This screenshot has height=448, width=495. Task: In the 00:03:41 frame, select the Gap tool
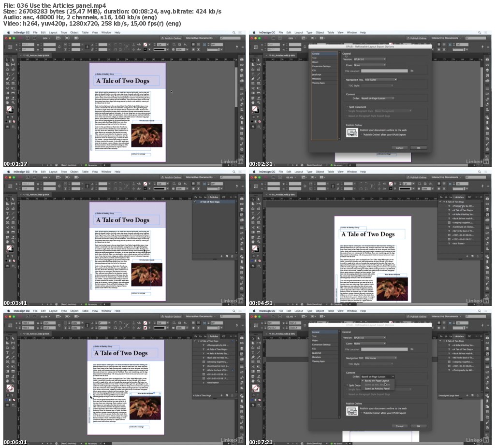click(13, 204)
